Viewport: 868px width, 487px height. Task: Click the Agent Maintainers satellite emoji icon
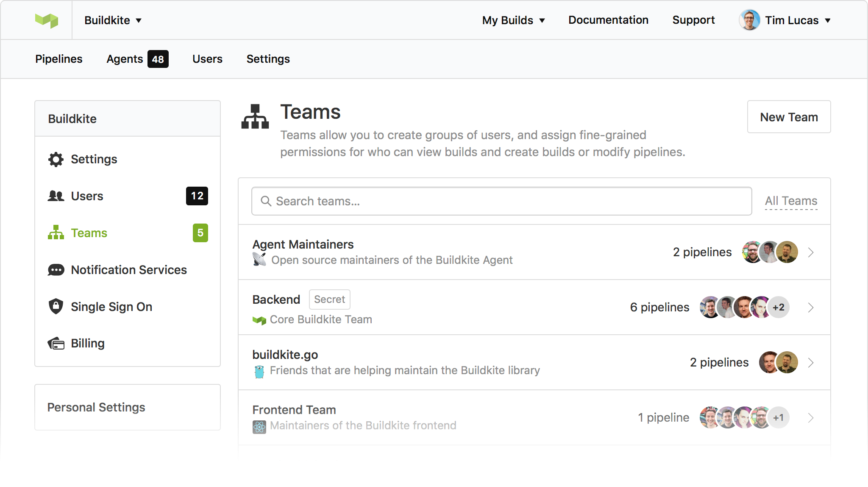coord(259,259)
